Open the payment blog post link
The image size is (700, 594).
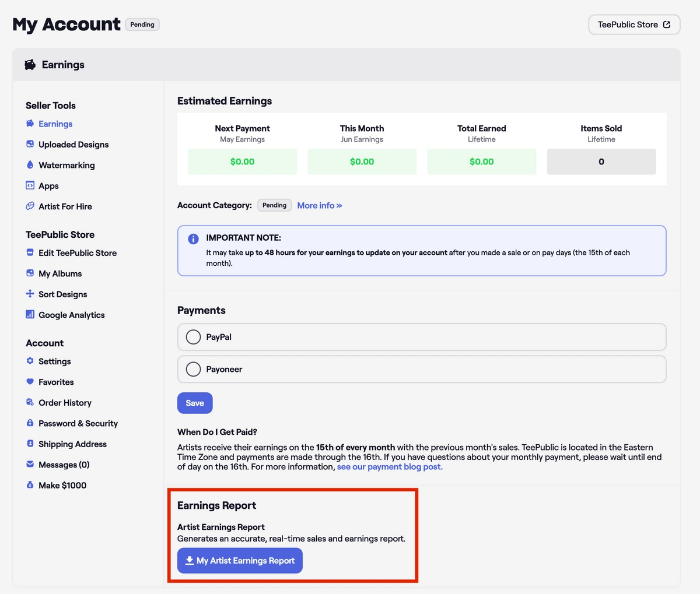(390, 467)
